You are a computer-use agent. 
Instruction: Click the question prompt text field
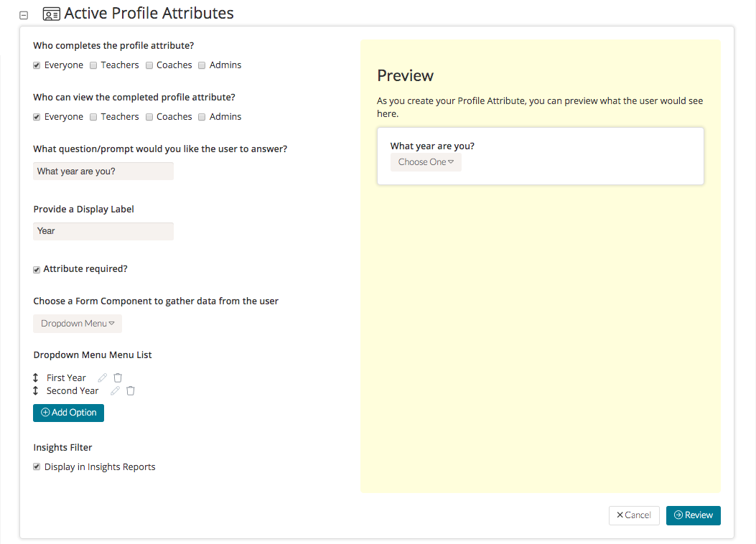pyautogui.click(x=103, y=172)
